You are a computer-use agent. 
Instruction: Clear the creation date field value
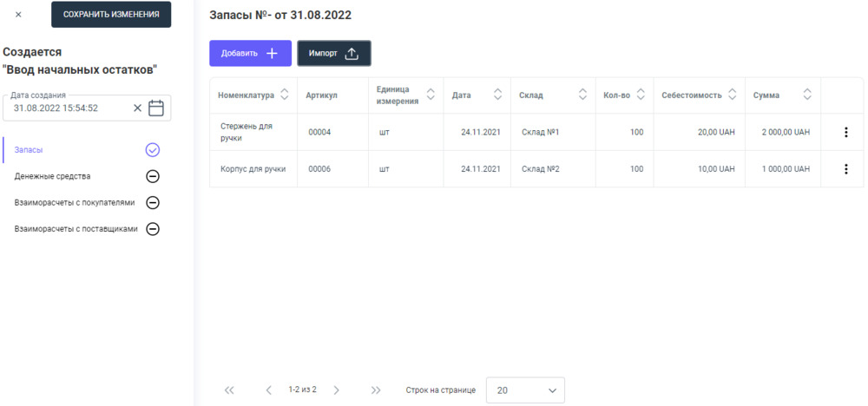click(x=137, y=108)
